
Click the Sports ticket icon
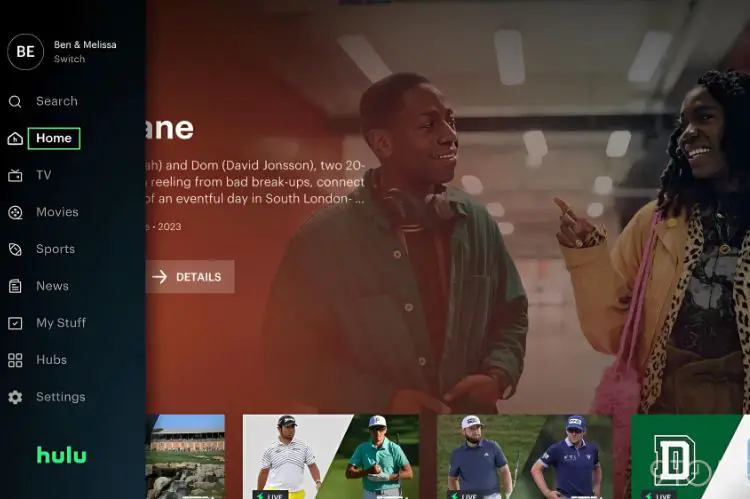point(15,249)
